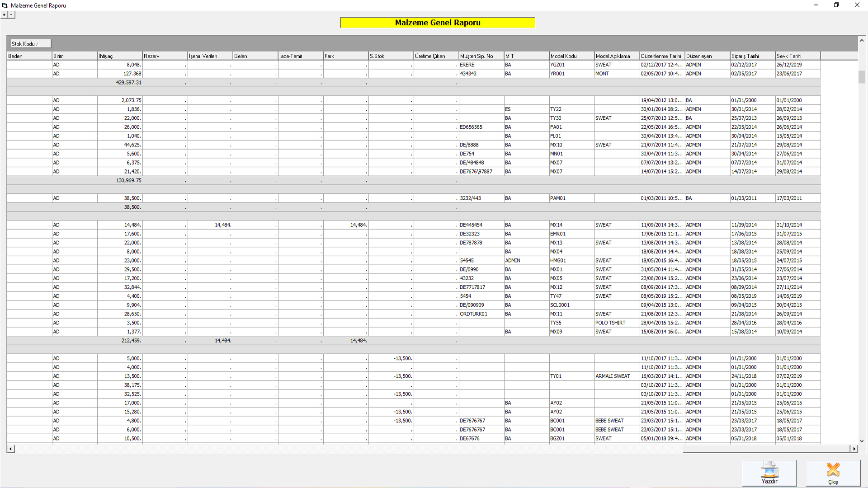868x488 pixels.
Task: Click the Stok Kodu grouping chip
Action: (x=30, y=44)
